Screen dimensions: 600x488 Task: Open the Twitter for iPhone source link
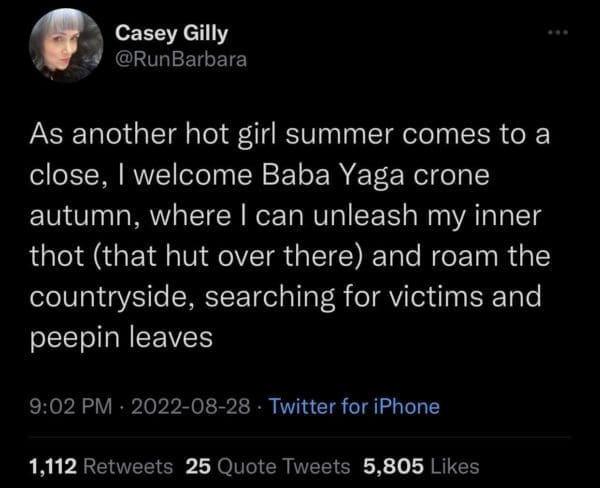pyautogui.click(x=354, y=407)
